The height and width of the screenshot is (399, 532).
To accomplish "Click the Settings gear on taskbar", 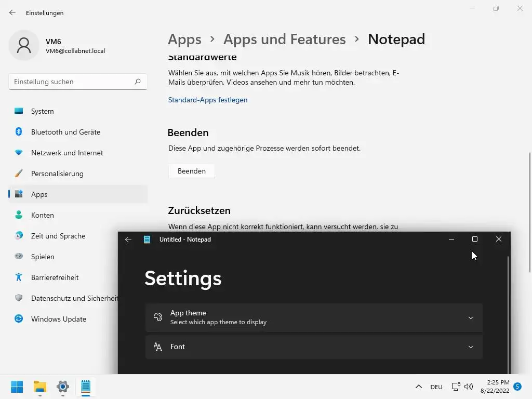I will 63,387.
